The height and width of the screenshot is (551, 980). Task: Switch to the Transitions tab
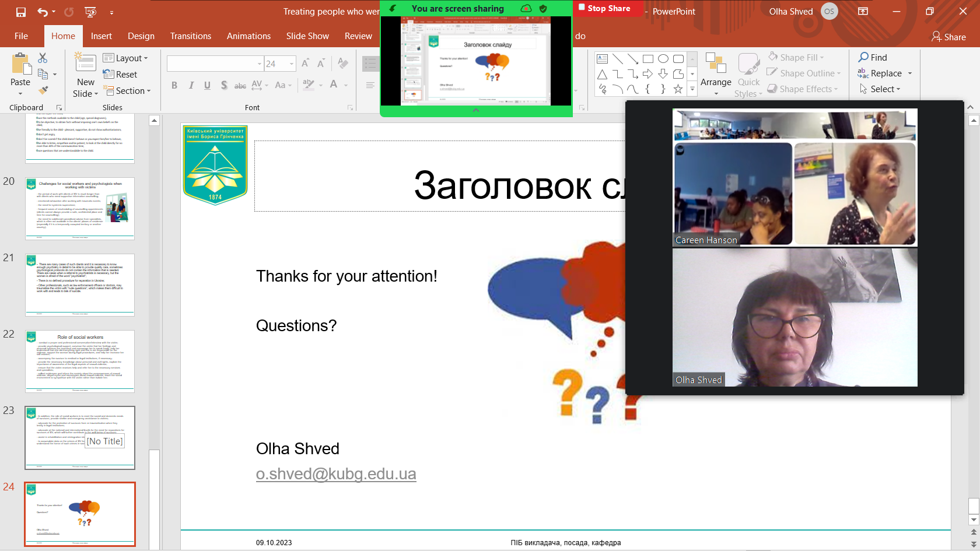click(190, 36)
